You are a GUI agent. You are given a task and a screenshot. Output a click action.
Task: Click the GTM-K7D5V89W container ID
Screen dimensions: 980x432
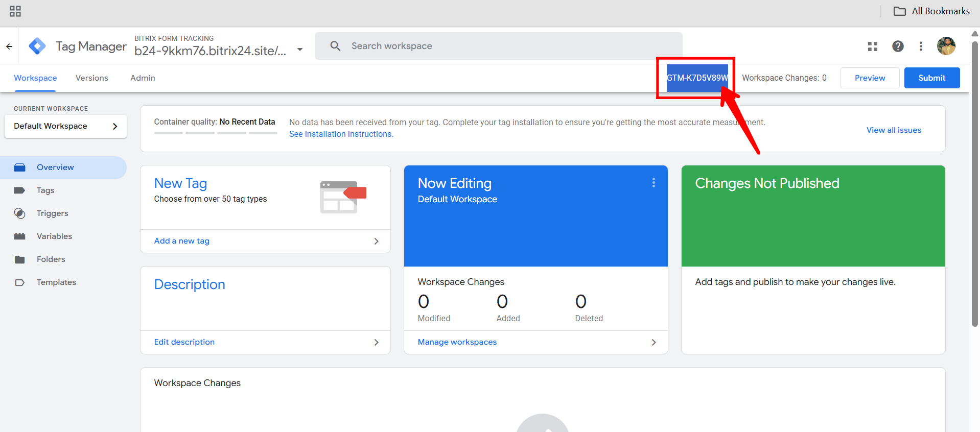coord(697,78)
